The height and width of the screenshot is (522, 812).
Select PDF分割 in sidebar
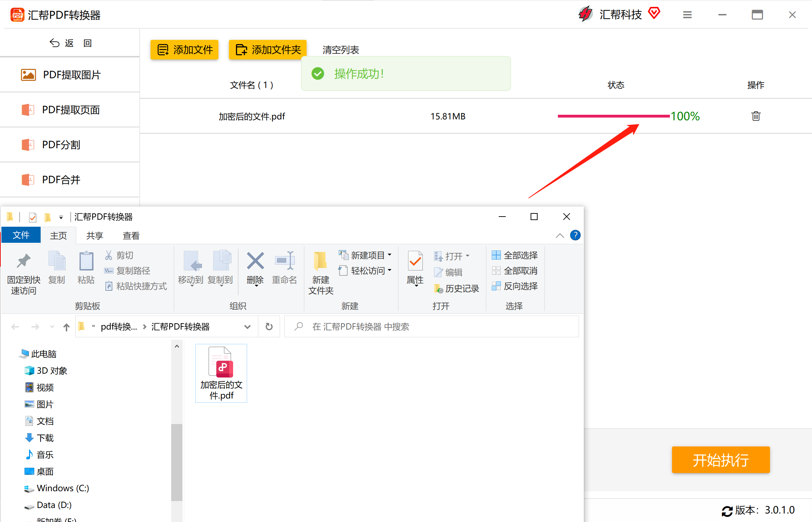click(70, 145)
